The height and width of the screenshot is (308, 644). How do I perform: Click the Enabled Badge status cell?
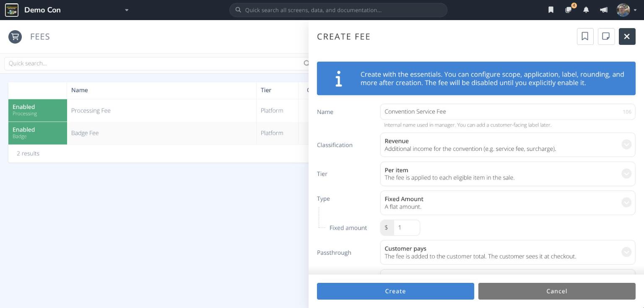click(x=38, y=133)
